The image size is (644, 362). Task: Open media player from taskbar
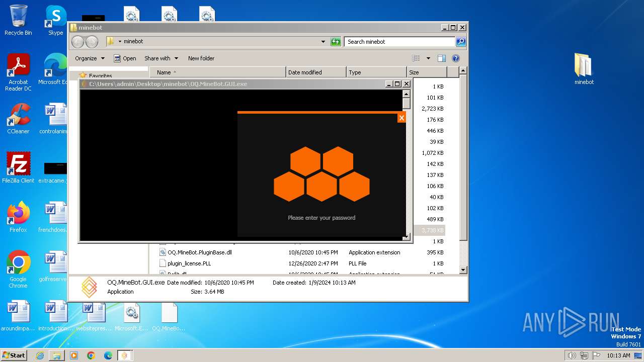point(74,355)
